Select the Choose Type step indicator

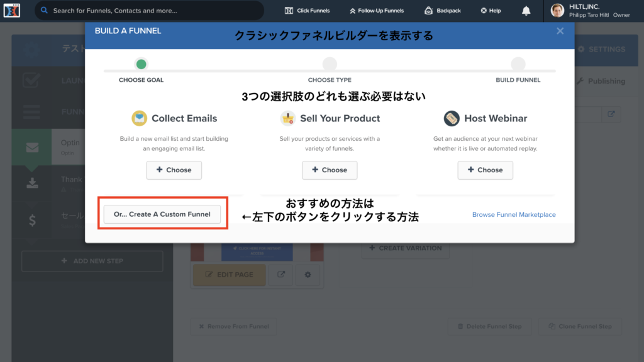coord(330,65)
